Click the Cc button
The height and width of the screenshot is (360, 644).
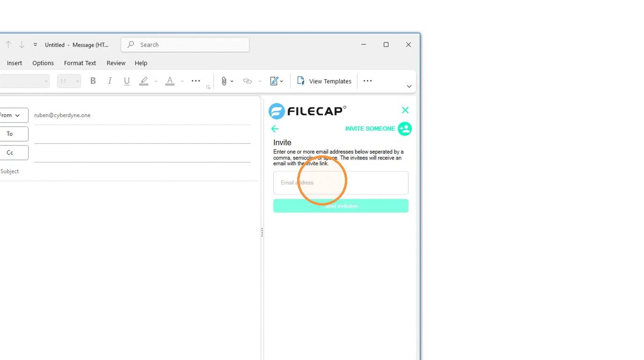coord(13,153)
